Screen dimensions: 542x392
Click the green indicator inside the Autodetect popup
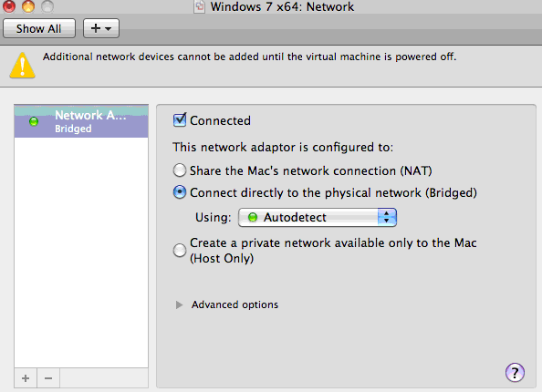[253, 217]
